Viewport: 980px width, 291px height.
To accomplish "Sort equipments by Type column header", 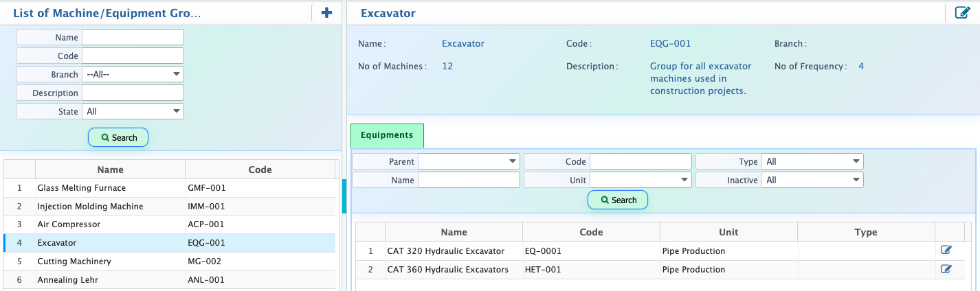I will tap(867, 232).
